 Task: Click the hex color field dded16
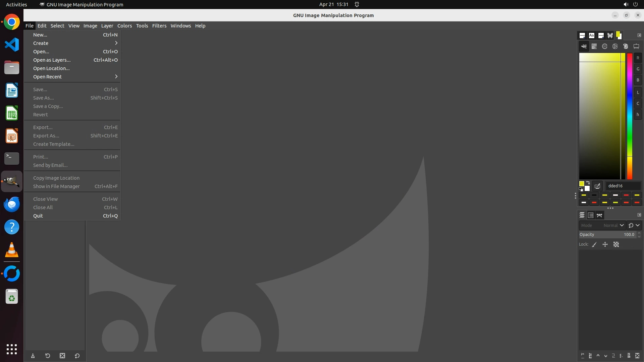[623, 186]
